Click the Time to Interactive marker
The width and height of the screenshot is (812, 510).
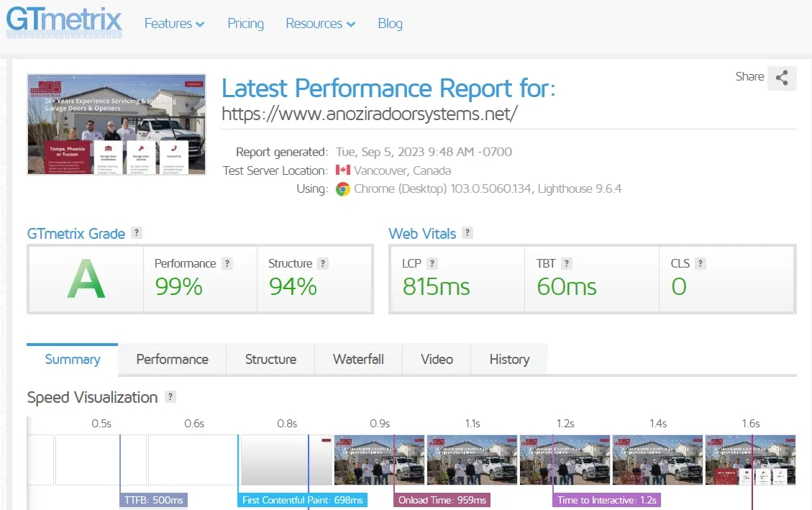tap(606, 500)
